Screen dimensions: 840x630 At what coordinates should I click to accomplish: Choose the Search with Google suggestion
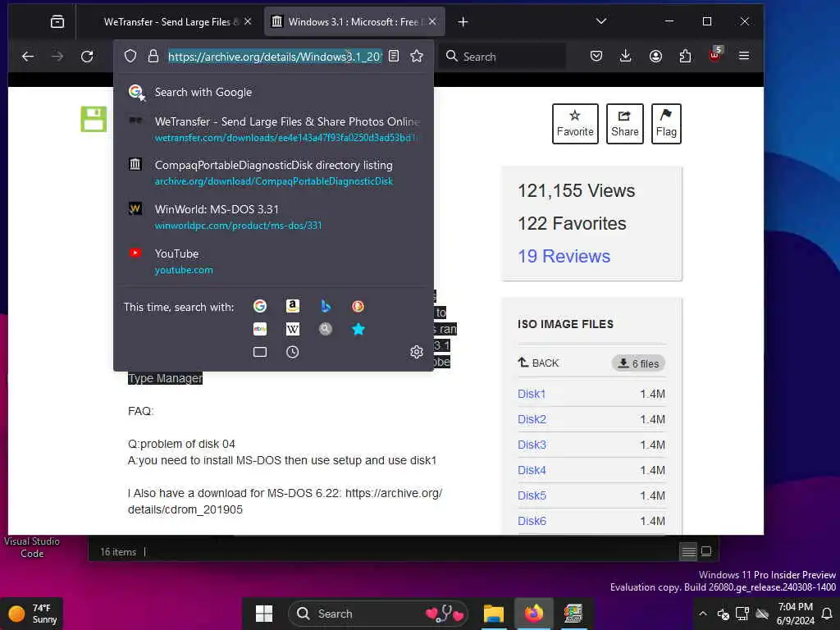[x=273, y=92]
